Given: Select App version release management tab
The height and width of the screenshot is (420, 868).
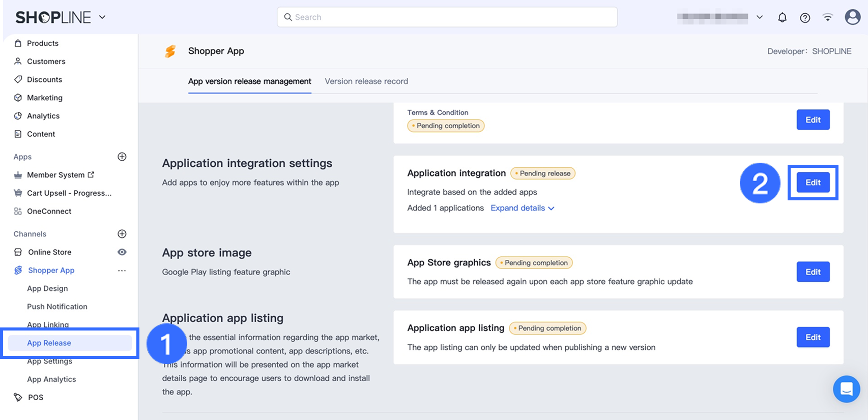Looking at the screenshot, I should [x=249, y=81].
